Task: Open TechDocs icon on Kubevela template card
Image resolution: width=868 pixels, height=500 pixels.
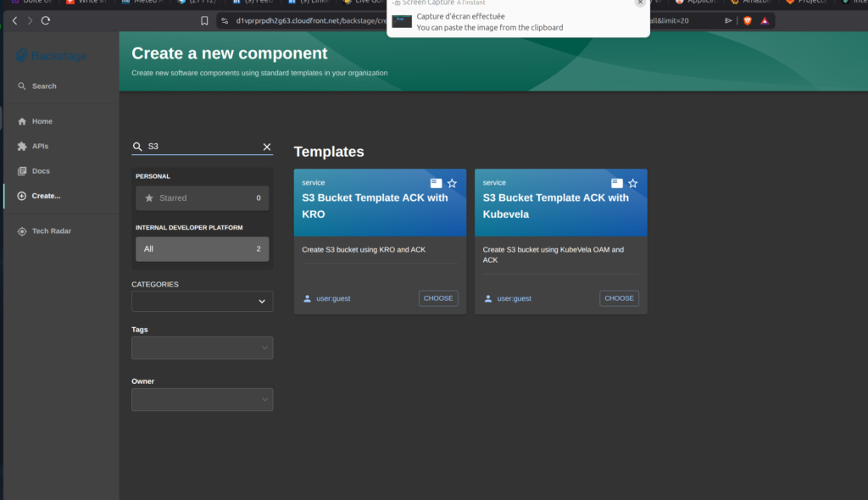Action: click(x=617, y=183)
